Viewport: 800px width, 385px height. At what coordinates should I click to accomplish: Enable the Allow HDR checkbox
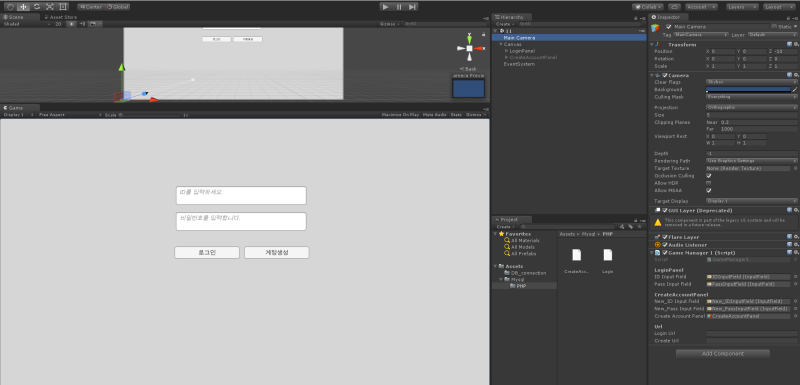[x=709, y=183]
